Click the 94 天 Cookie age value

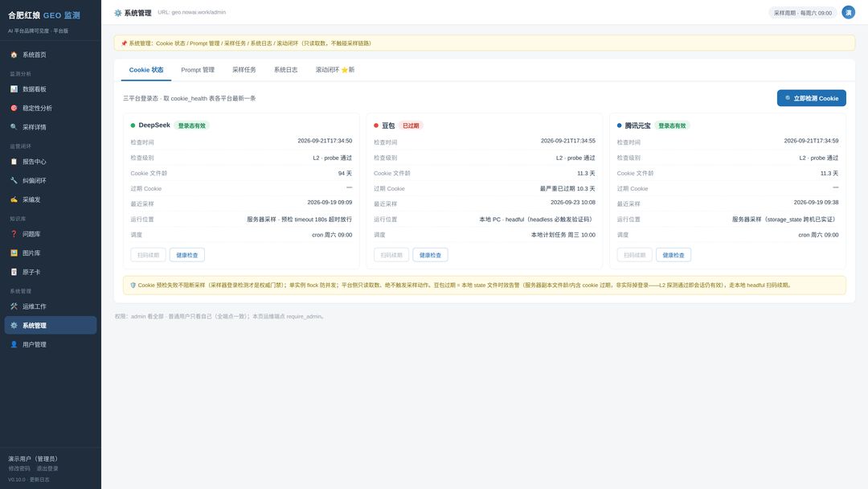(x=345, y=174)
